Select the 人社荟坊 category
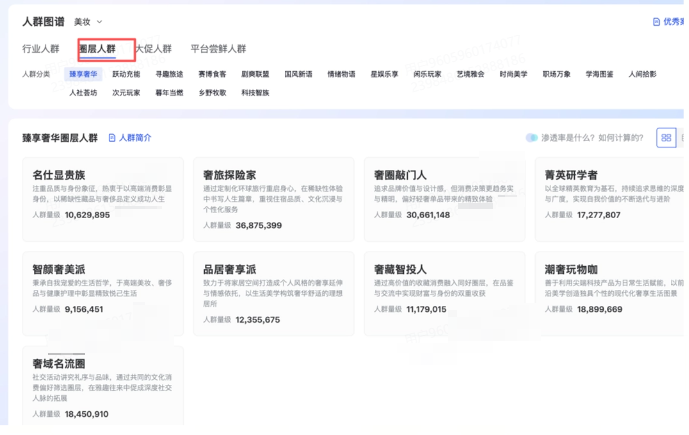Image resolution: width=689 pixels, height=435 pixels. tap(83, 93)
